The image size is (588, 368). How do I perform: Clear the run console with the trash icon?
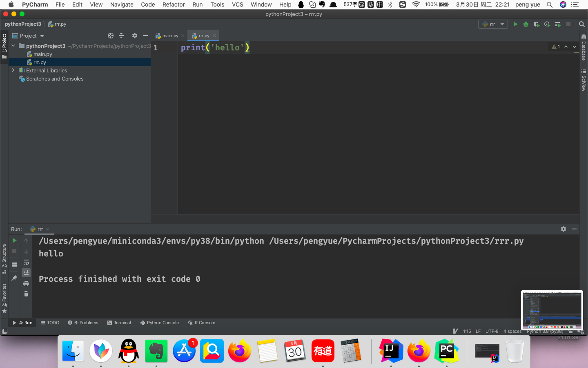point(26,294)
